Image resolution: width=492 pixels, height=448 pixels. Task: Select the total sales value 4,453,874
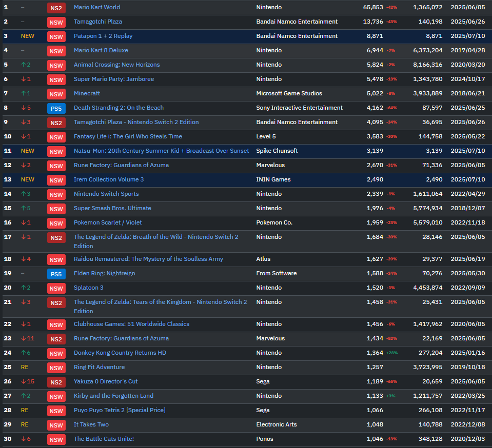[428, 288]
